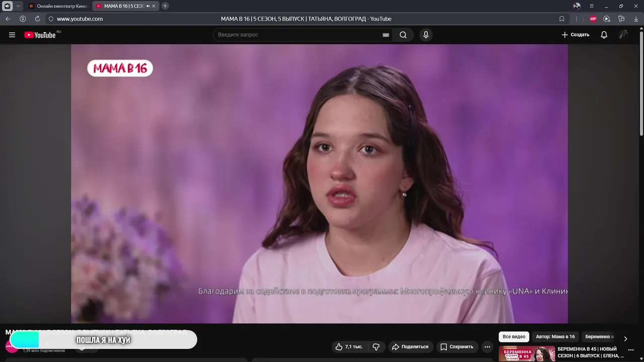Open the YouTube account avatar menu
This screenshot has height=362, width=644.
[x=623, y=35]
